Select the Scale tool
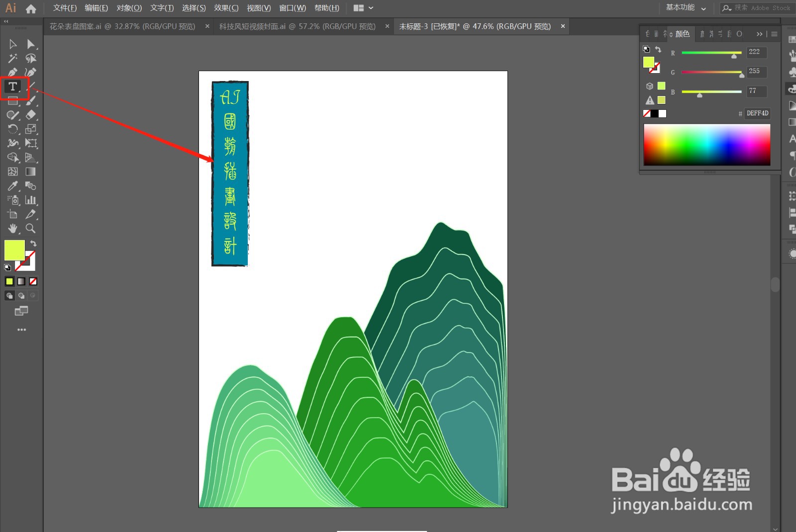 31,129
